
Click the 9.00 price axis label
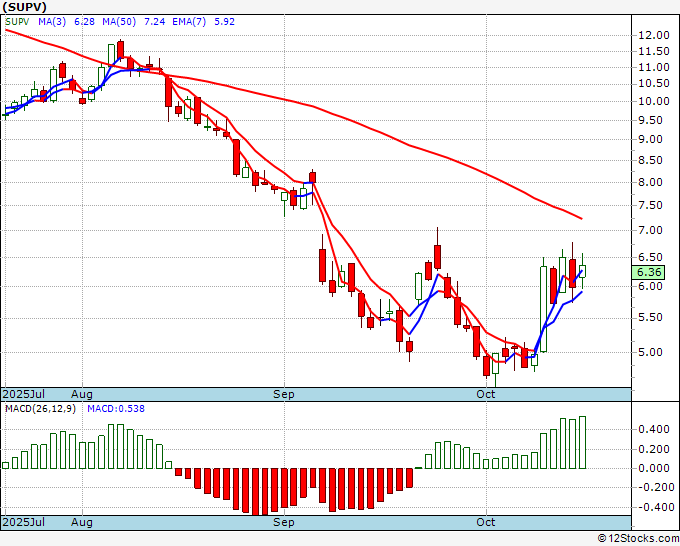point(651,140)
